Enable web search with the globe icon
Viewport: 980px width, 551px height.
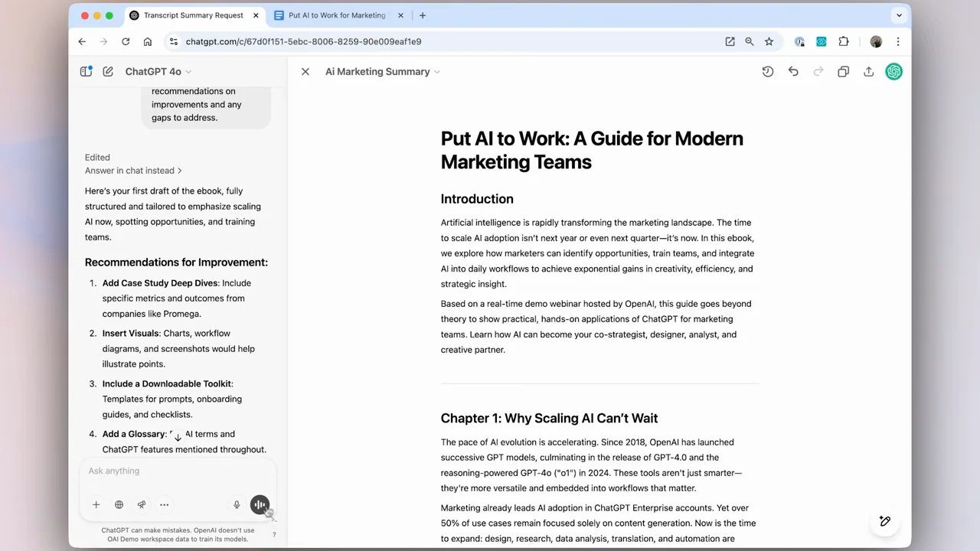tap(119, 504)
